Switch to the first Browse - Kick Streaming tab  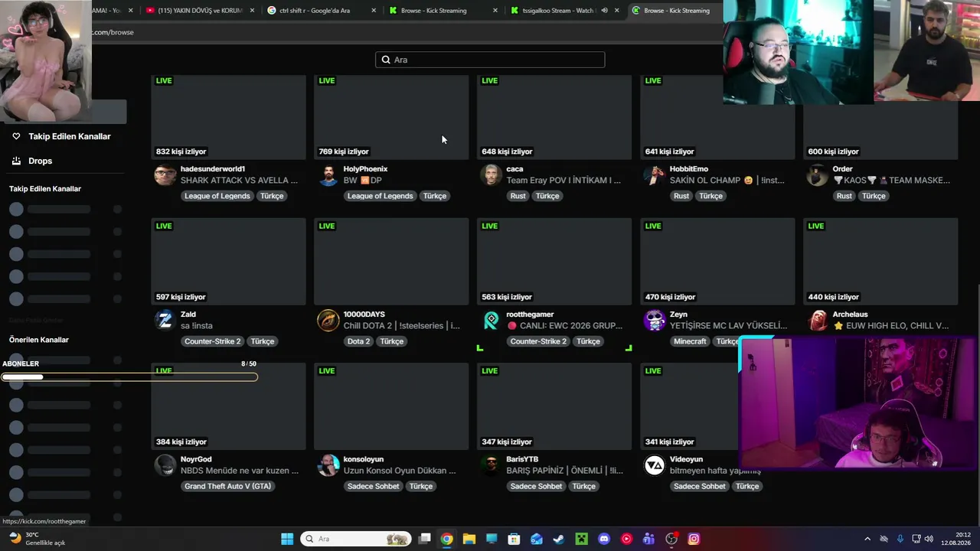pos(443,11)
